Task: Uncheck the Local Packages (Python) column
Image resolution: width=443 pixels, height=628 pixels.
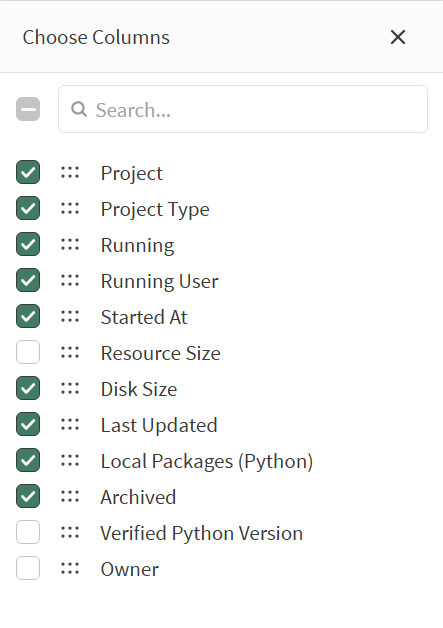Action: (28, 460)
